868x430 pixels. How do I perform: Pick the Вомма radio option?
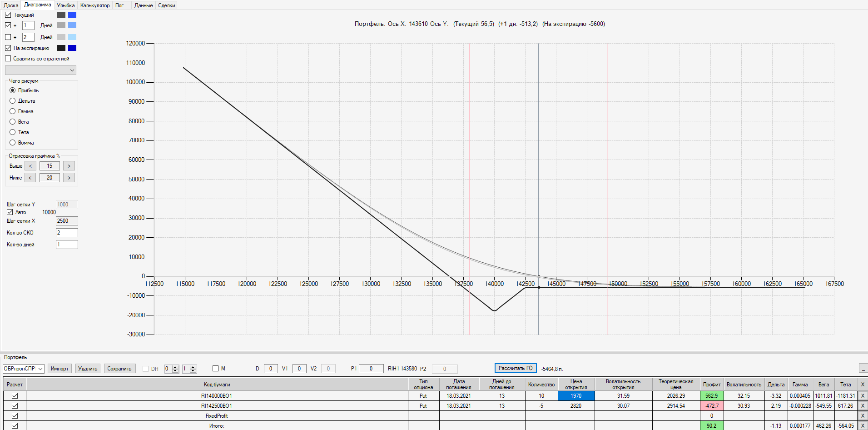[13, 143]
